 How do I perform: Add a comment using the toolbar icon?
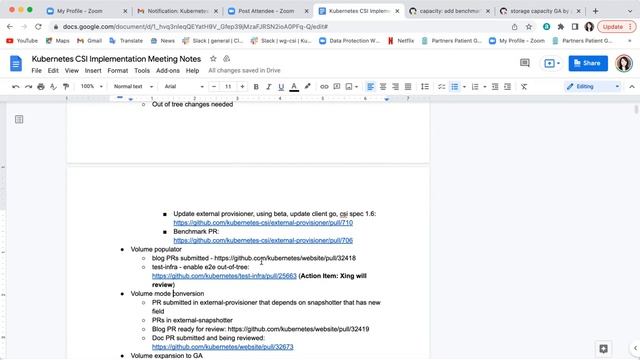tap(337, 87)
